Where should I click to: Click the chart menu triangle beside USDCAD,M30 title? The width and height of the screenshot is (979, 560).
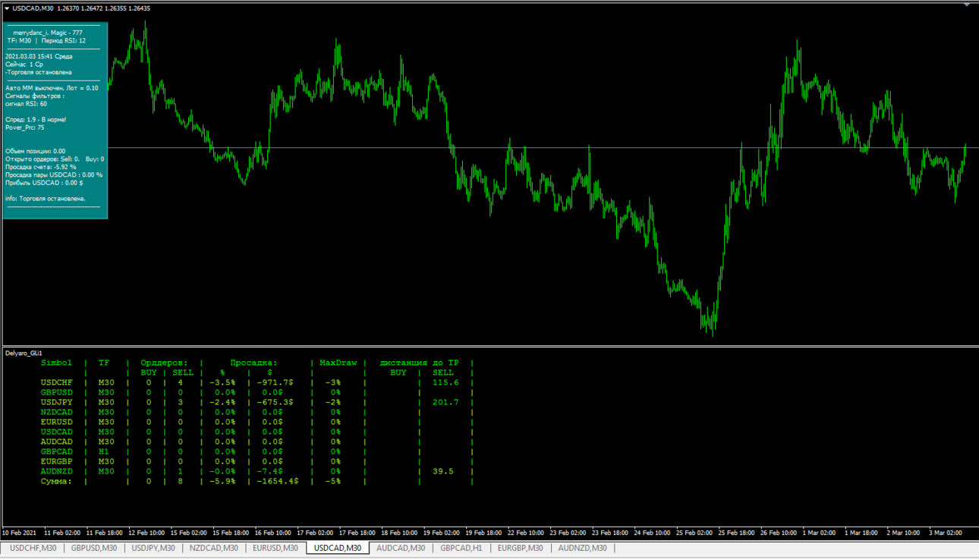(x=7, y=8)
